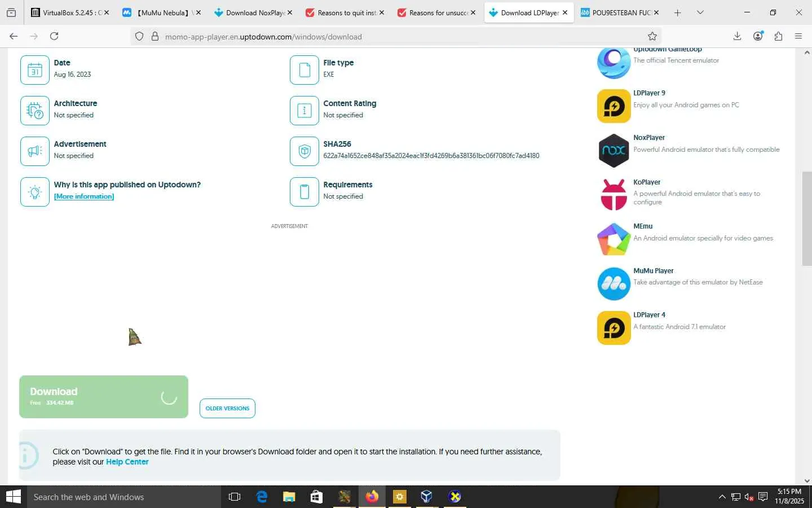This screenshot has width=812, height=508.
Task: Open the VirtualBox taskbar icon
Action: pyautogui.click(x=426, y=497)
